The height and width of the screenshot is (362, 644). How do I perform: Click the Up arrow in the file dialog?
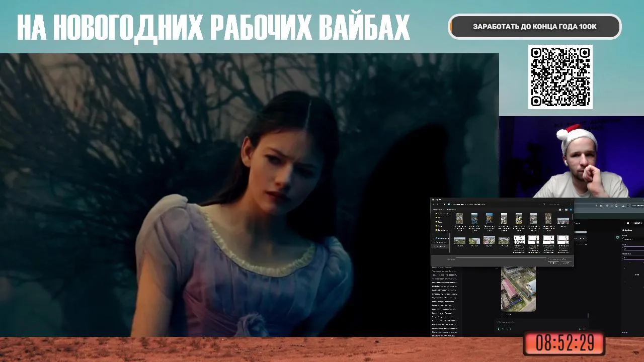pyautogui.click(x=444, y=204)
